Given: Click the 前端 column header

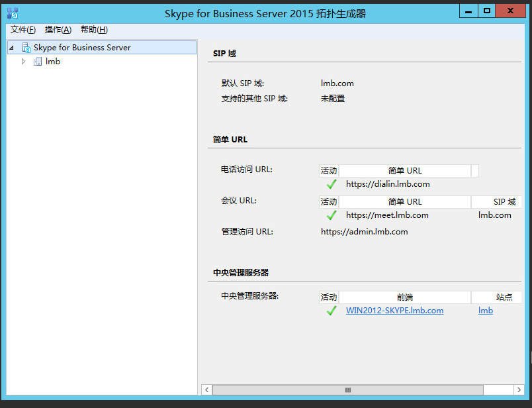Looking at the screenshot, I should coord(405,297).
